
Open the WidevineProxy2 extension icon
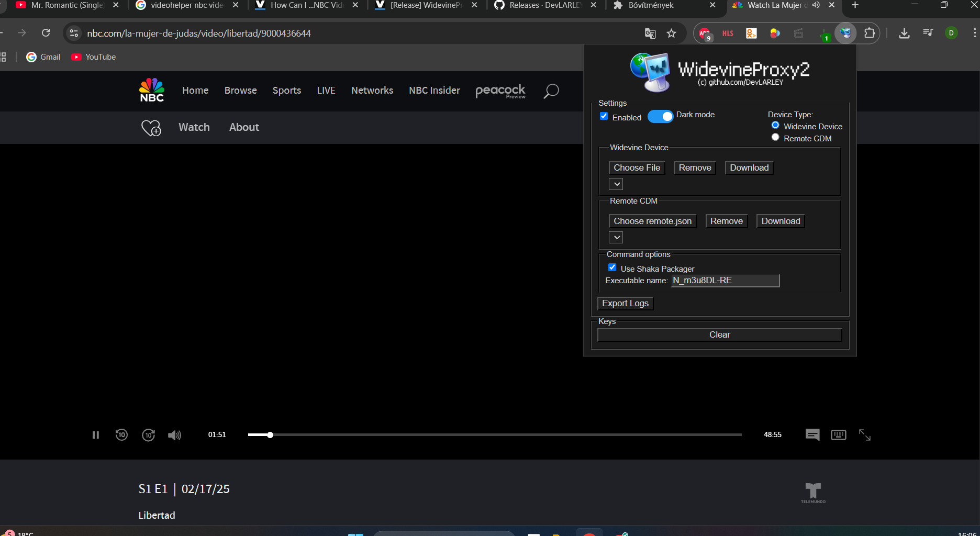845,33
